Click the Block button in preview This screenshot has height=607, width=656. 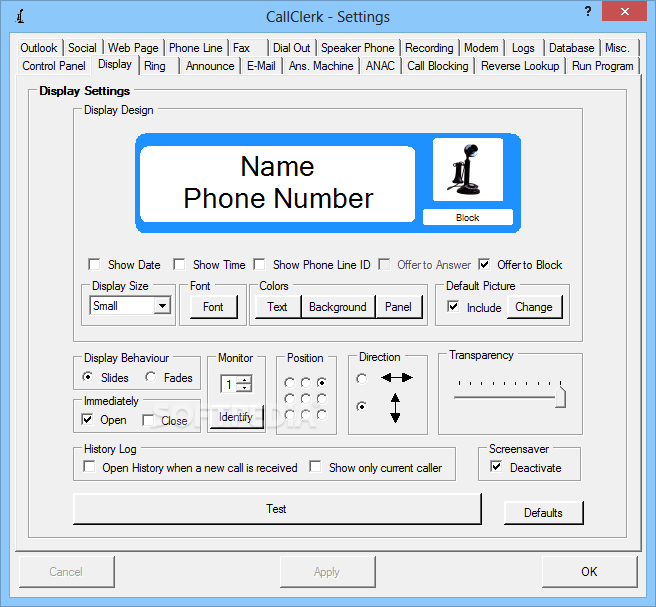(x=468, y=218)
